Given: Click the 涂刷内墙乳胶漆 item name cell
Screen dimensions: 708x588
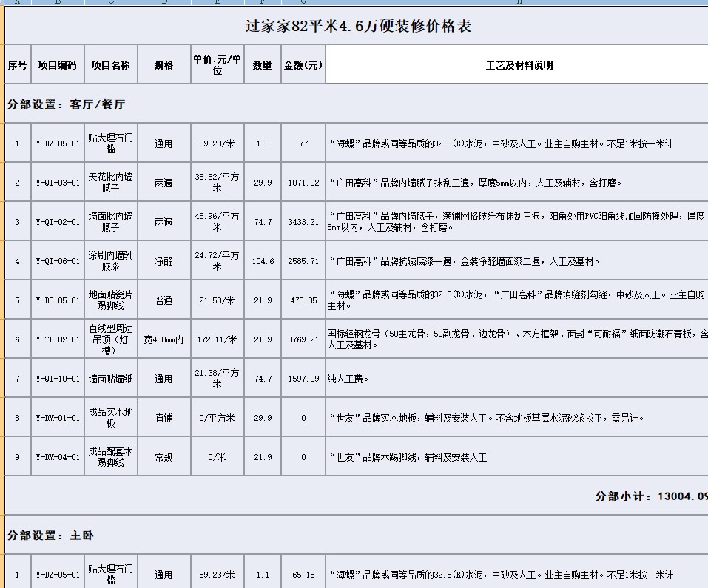Looking at the screenshot, I should (111, 261).
